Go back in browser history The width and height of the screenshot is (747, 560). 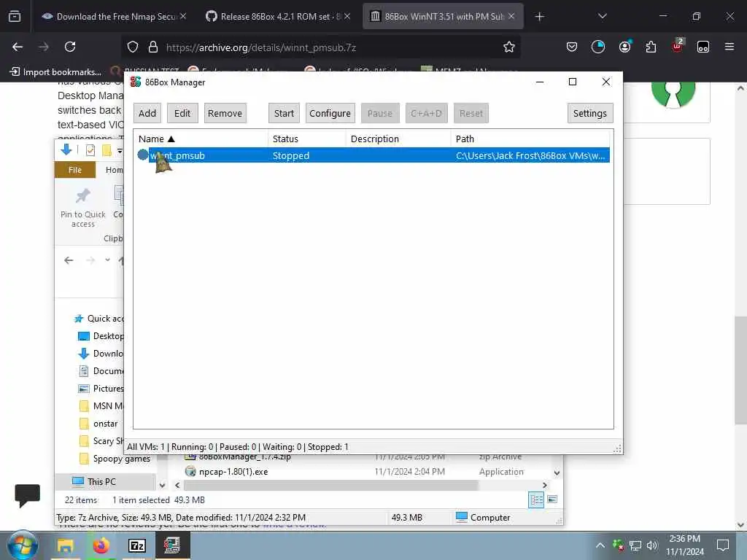[x=18, y=47]
